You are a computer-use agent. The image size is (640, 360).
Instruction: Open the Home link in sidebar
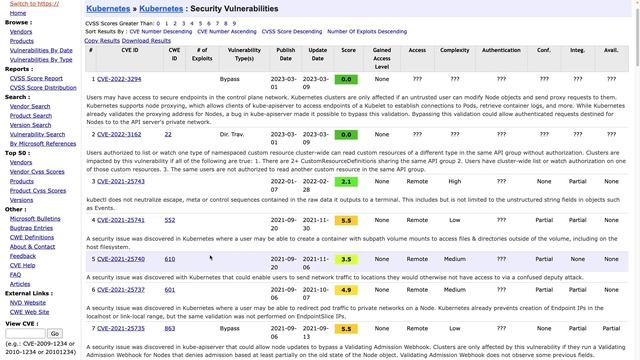tap(18, 13)
